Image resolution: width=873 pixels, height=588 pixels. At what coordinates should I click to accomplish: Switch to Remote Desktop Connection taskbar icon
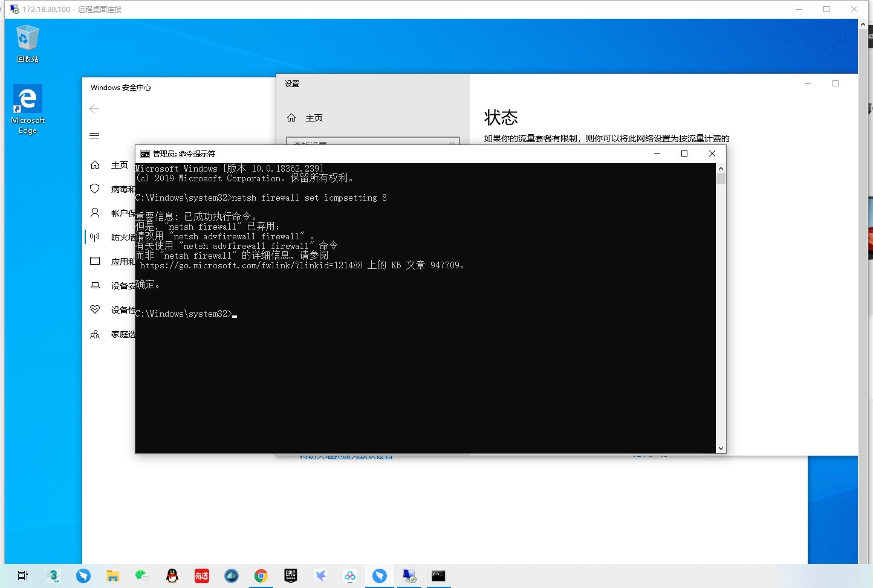point(409,576)
